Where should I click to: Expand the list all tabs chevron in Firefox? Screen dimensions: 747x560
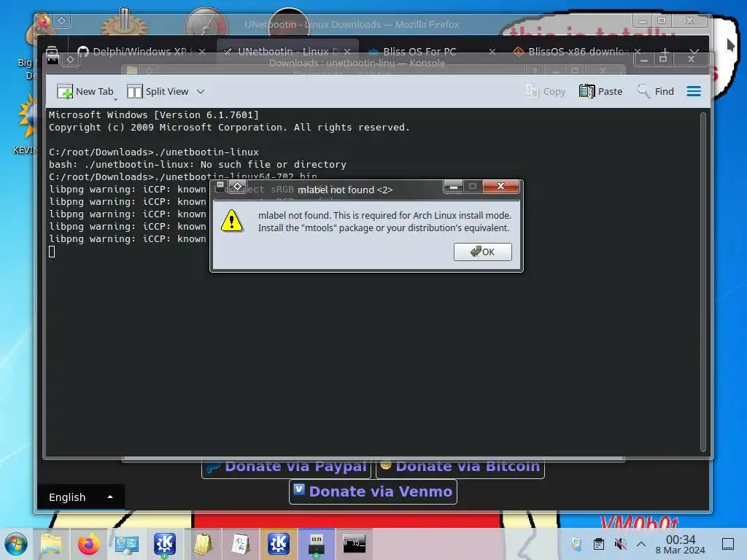click(x=694, y=50)
